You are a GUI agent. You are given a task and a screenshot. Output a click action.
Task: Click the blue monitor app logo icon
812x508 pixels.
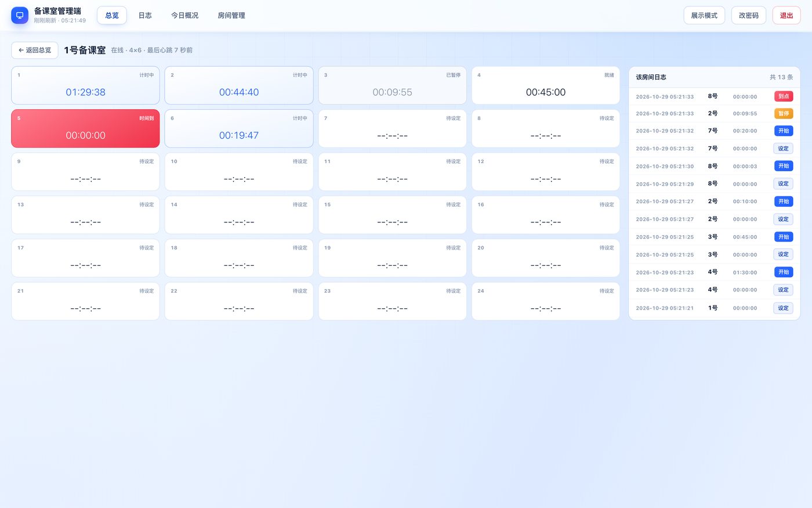tap(20, 16)
